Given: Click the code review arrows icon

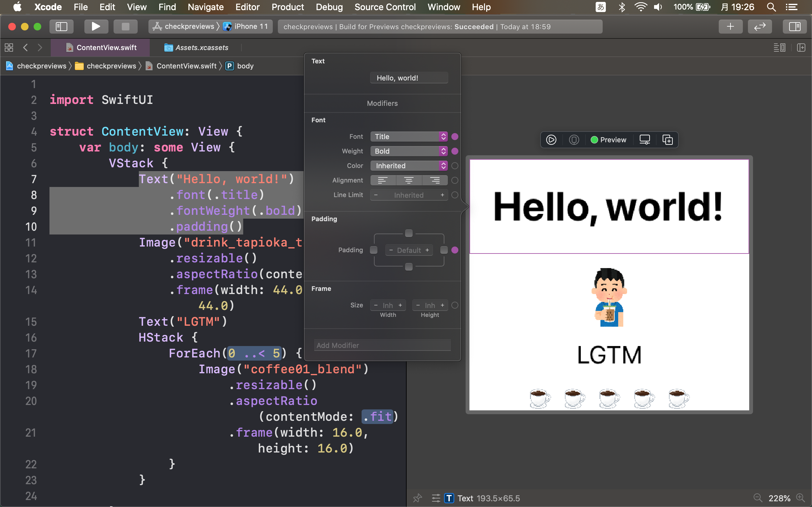Looking at the screenshot, I should pyautogui.click(x=759, y=27).
